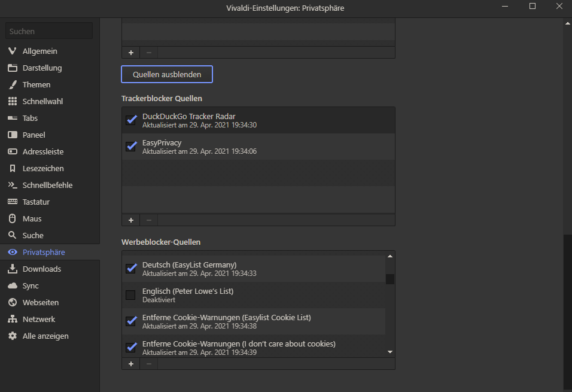
Task: Disable the EasyPrivacy tracker list
Action: click(x=131, y=147)
